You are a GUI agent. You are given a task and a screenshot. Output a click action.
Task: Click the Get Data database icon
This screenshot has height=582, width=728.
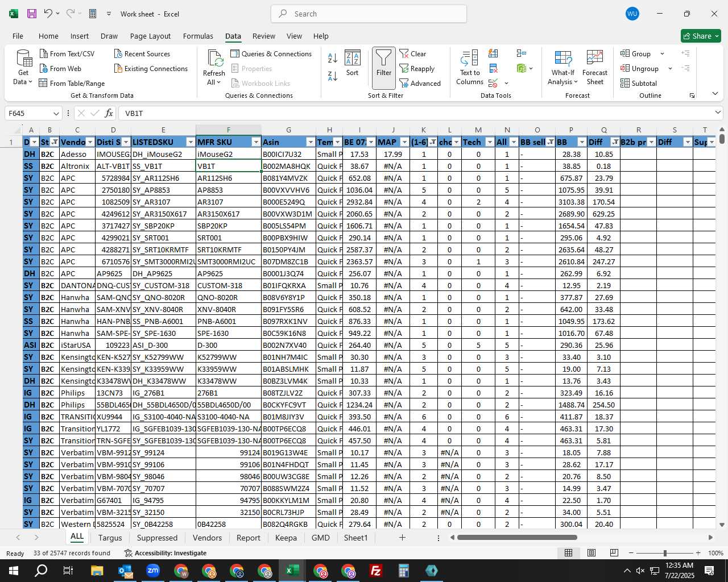pos(24,59)
